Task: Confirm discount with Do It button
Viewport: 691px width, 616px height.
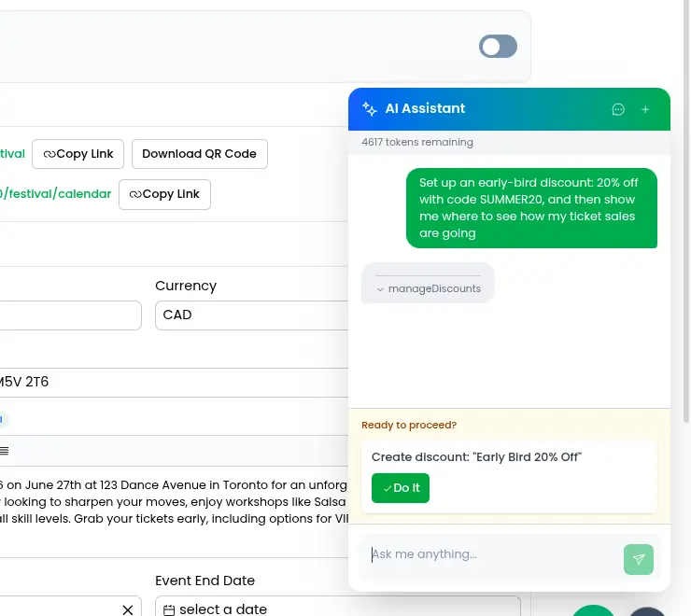Action: (401, 488)
